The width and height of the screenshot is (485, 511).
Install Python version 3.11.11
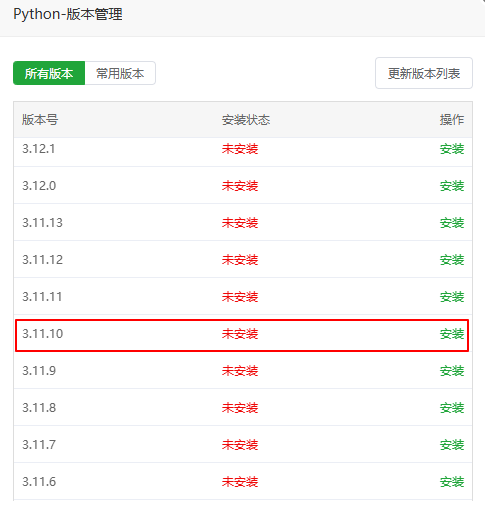click(x=452, y=297)
